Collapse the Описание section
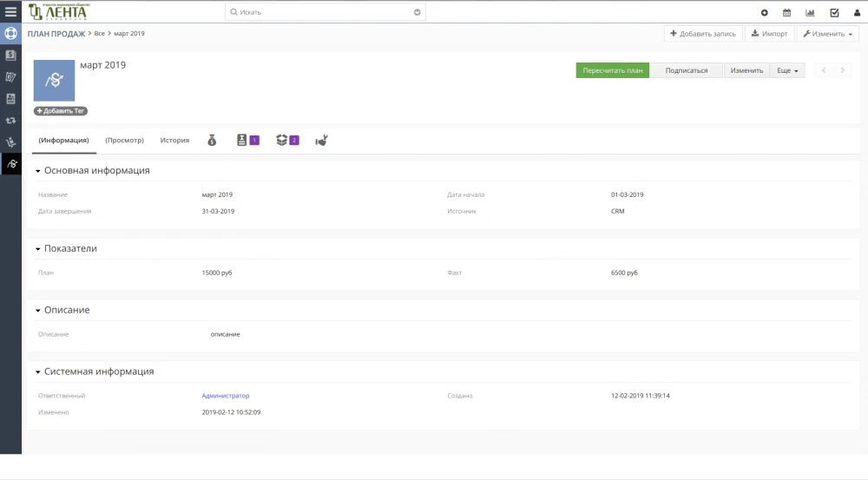This screenshot has height=480, width=868. [37, 311]
